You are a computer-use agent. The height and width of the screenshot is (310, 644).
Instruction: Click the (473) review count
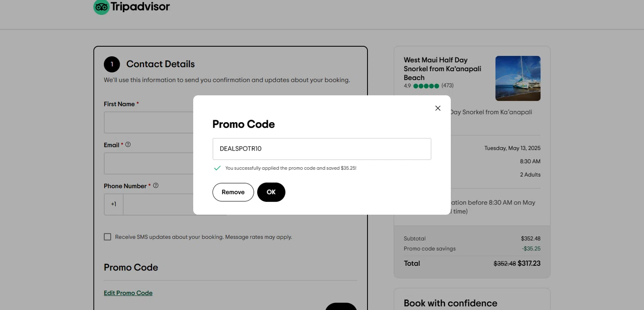pyautogui.click(x=447, y=86)
